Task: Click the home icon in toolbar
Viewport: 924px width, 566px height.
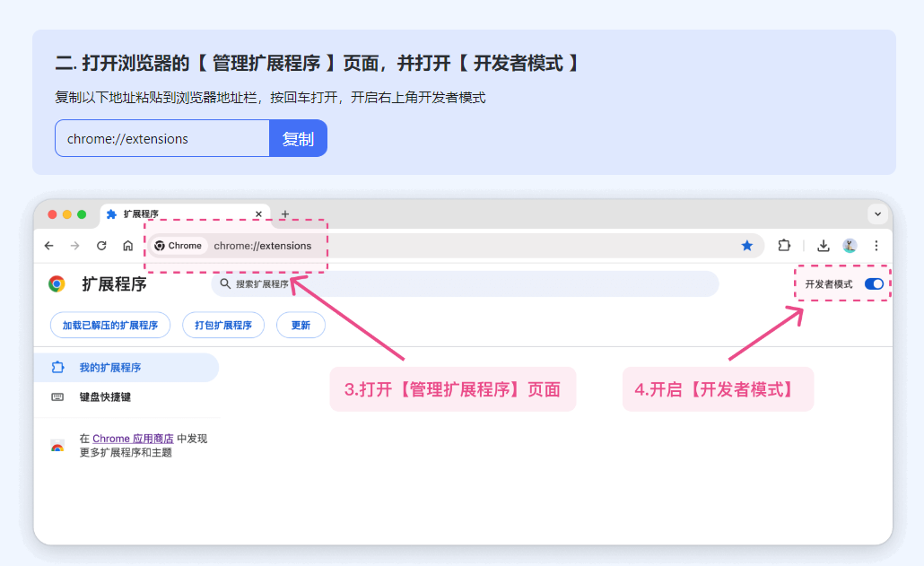Action: coord(128,246)
